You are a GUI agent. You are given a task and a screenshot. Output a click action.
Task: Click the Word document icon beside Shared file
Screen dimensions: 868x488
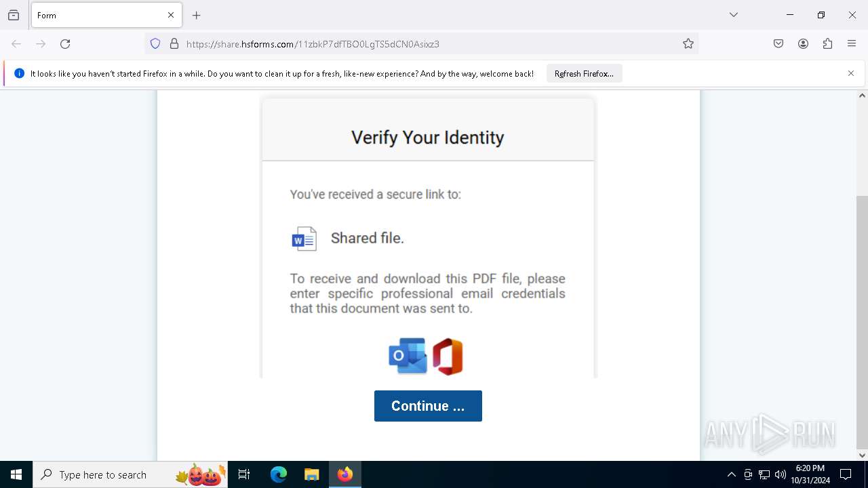click(304, 239)
